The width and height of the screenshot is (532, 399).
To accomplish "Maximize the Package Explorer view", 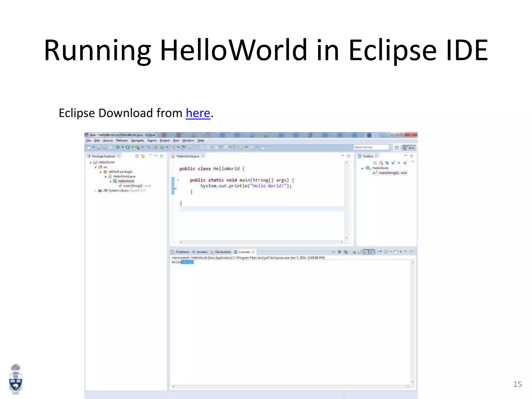I will (162, 156).
